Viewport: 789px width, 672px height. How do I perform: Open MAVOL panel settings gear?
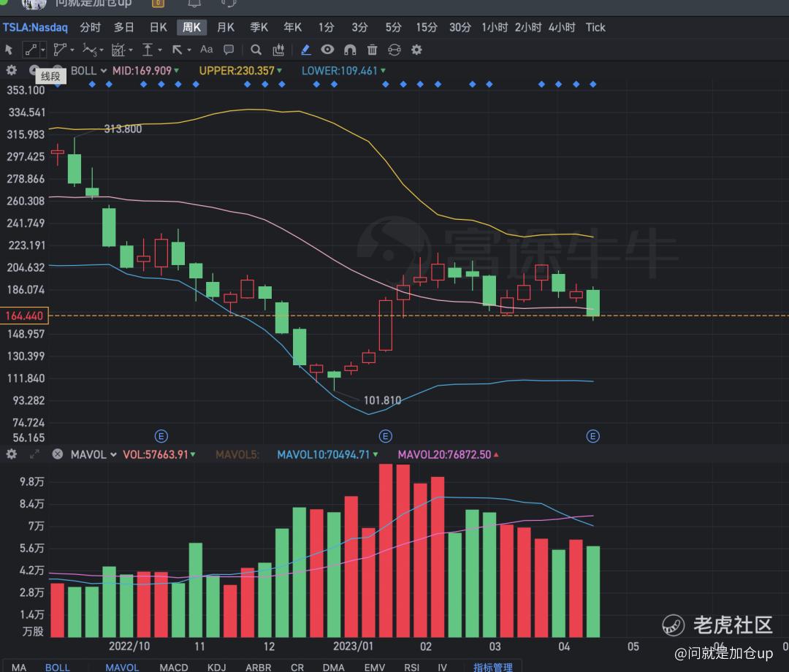pos(11,454)
